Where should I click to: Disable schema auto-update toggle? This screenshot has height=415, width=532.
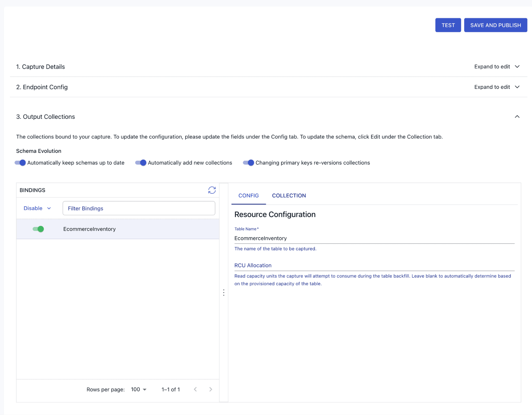point(20,162)
